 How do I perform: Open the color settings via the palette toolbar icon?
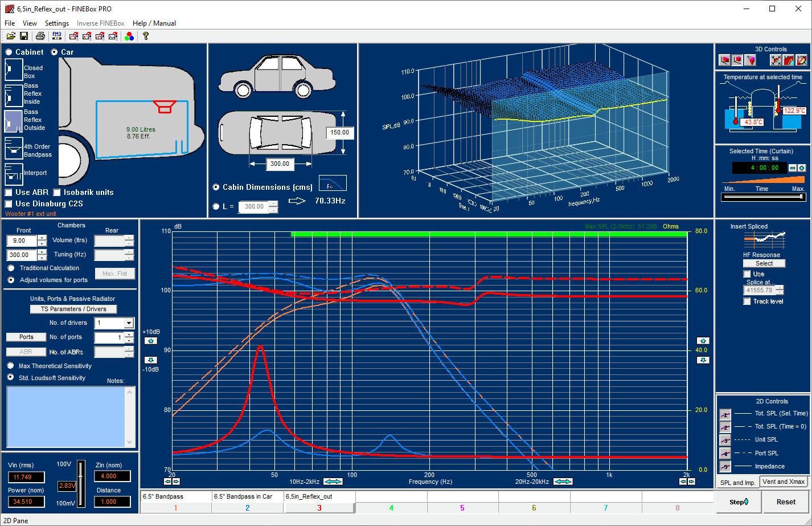click(x=129, y=36)
